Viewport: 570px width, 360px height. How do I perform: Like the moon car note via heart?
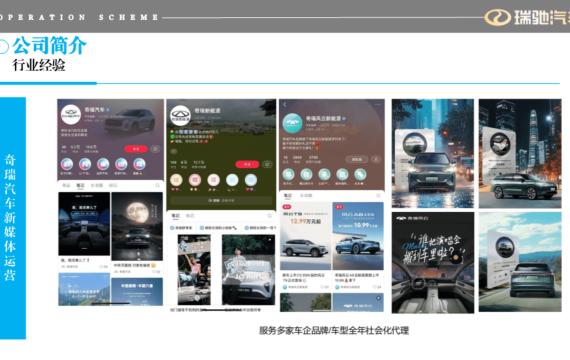[x=154, y=272]
